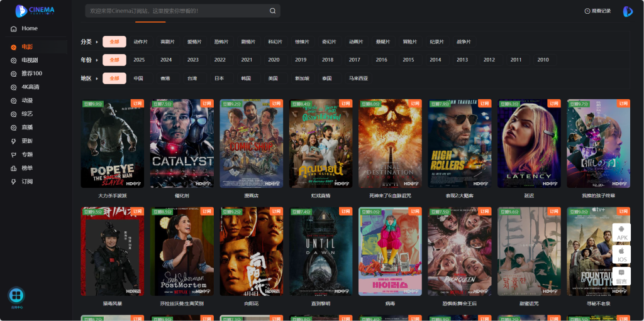644x321 pixels.
Task: Filter by year 2010
Action: click(543, 60)
